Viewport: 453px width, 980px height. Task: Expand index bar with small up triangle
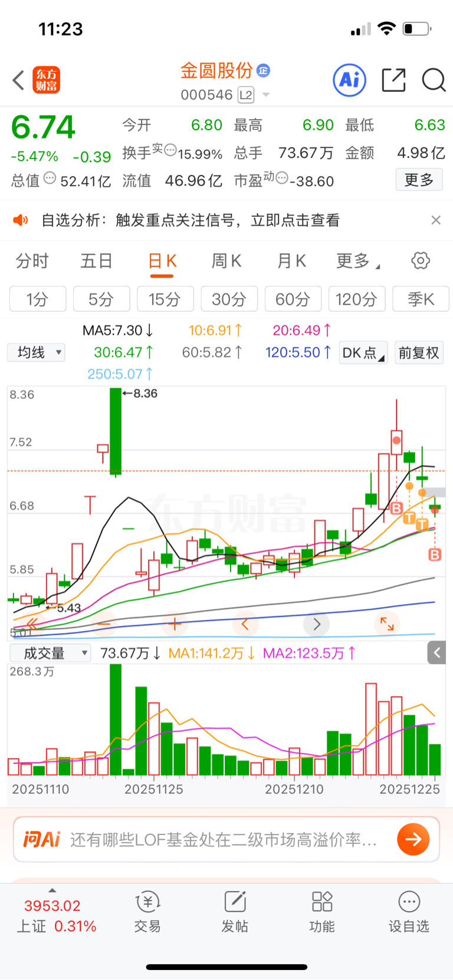52,890
